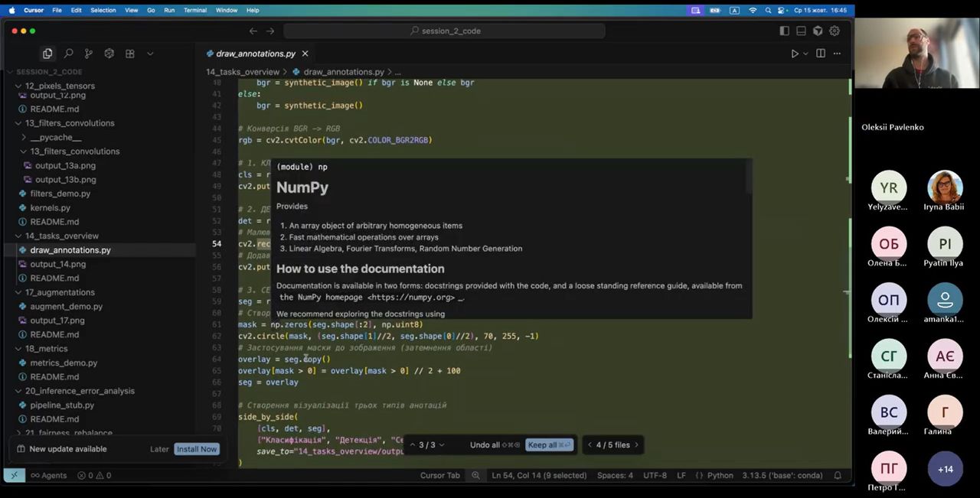The height and width of the screenshot is (498, 980).
Task: Close the draw_annotations.py tab
Action: coord(305,54)
